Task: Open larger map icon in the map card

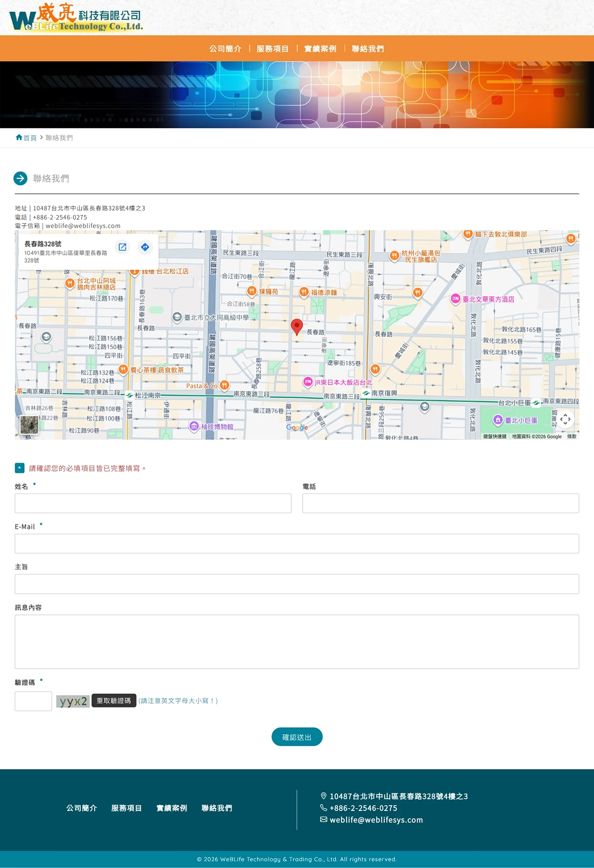Action: point(123,247)
